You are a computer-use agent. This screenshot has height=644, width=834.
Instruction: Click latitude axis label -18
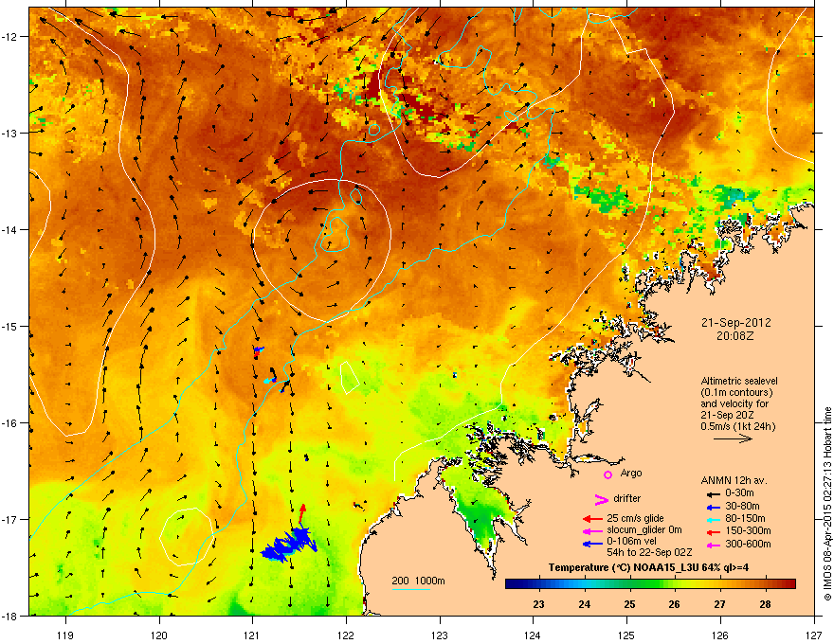[x=10, y=616]
